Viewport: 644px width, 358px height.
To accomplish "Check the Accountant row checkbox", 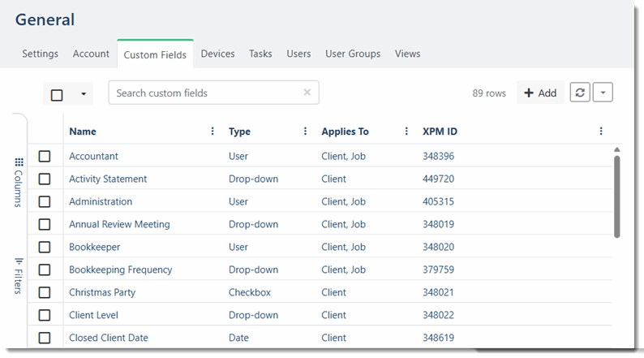I will tap(45, 156).
